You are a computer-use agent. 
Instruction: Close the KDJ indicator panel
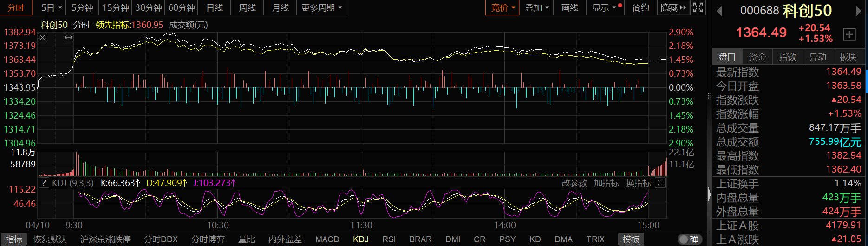(x=660, y=183)
